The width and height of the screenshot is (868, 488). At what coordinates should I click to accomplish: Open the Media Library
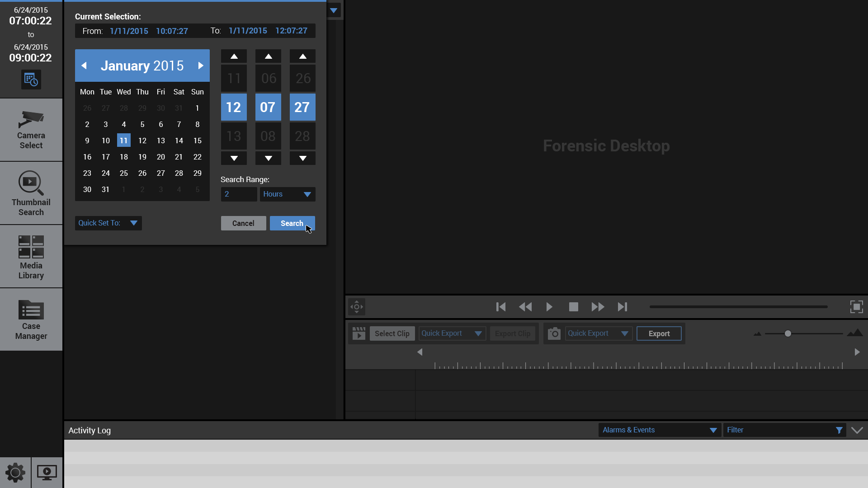coord(31,256)
